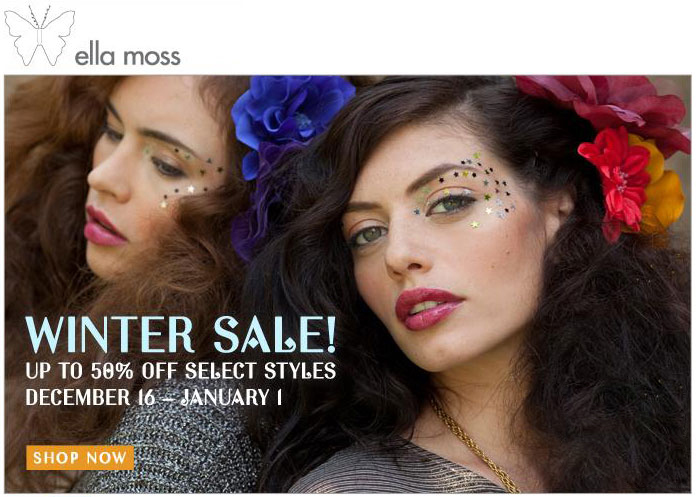Click the 'Up to 50% off select styles' text
This screenshot has height=497, width=696.
tap(181, 371)
